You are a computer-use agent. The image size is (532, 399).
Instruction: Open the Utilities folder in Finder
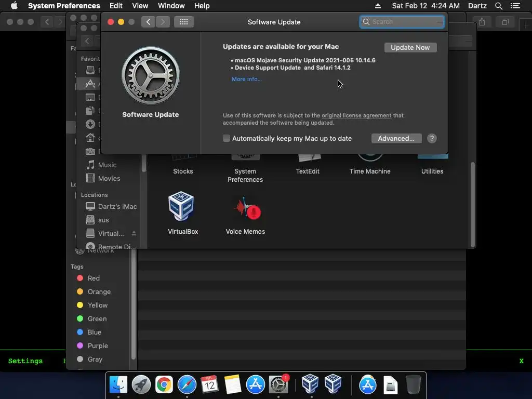point(432,171)
